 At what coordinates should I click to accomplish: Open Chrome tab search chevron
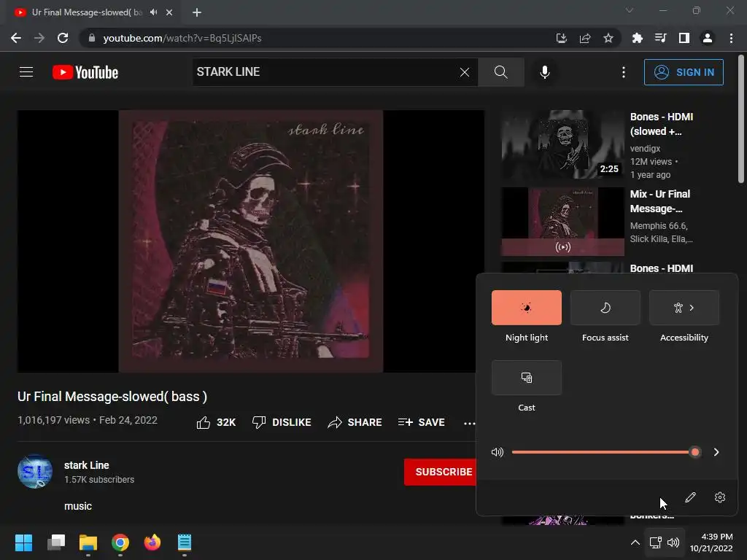click(x=630, y=10)
